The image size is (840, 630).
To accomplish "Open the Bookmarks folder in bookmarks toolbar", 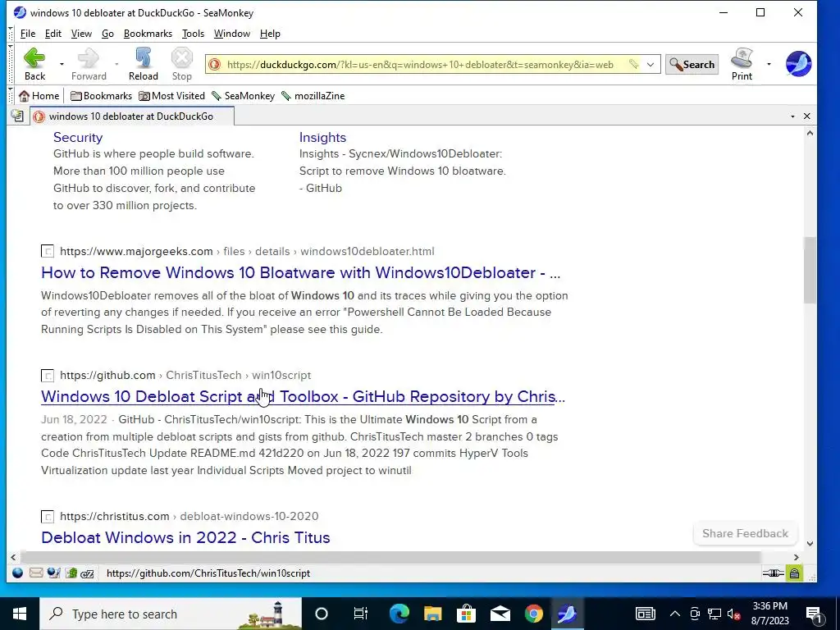I will [101, 96].
